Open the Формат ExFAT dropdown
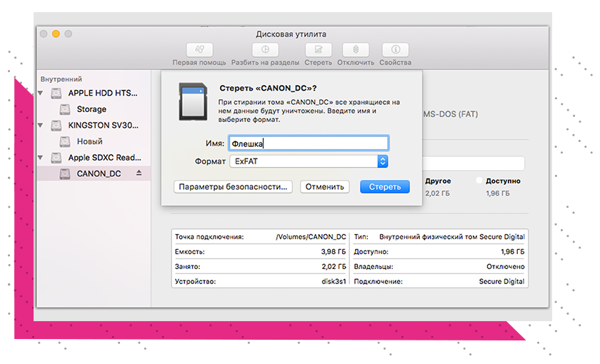The height and width of the screenshot is (364, 600). click(309, 161)
